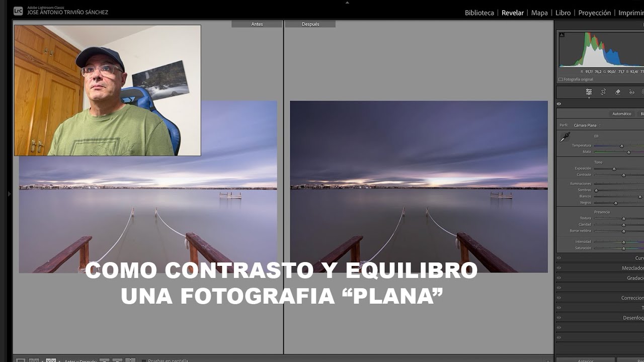Viewport: 644px width, 362px height.
Task: Select the Red eye correction tool
Action: coord(632,92)
